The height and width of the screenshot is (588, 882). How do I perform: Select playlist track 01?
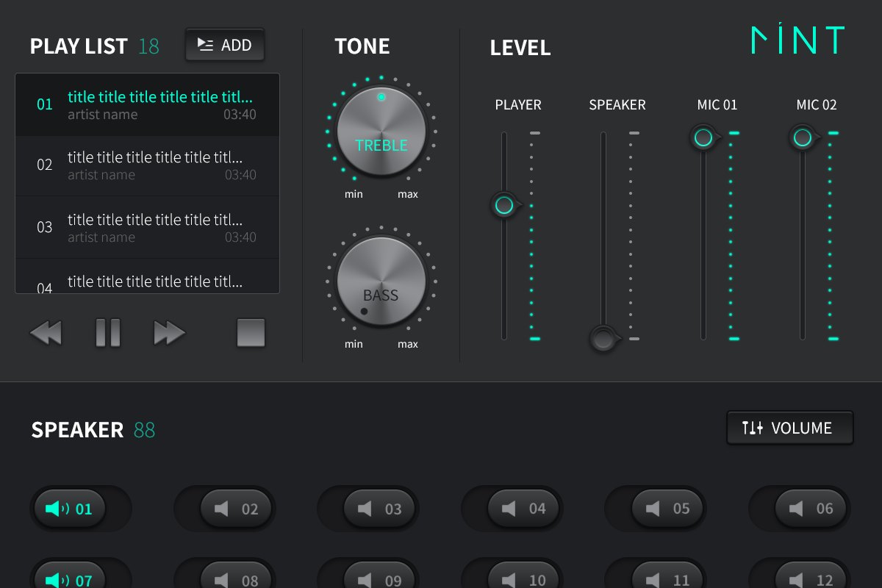pos(147,104)
